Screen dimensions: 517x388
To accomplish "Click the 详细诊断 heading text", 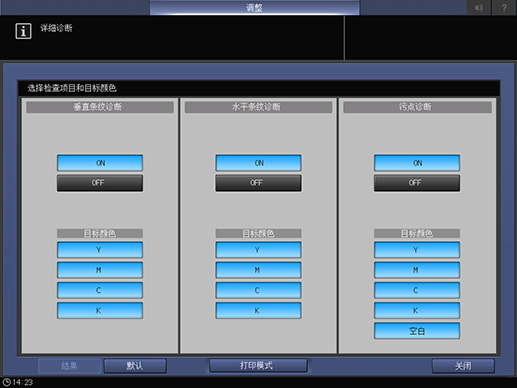I will pos(56,28).
